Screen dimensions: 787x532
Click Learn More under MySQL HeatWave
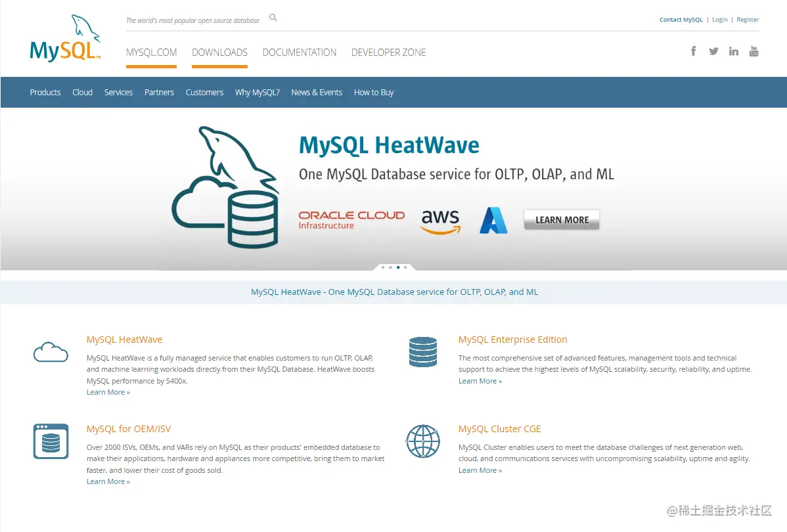[x=108, y=393]
